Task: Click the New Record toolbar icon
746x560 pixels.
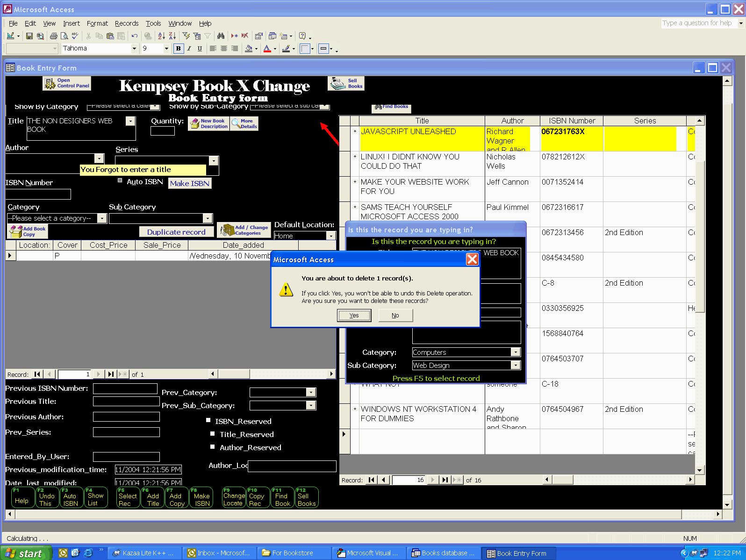Action: tap(234, 36)
